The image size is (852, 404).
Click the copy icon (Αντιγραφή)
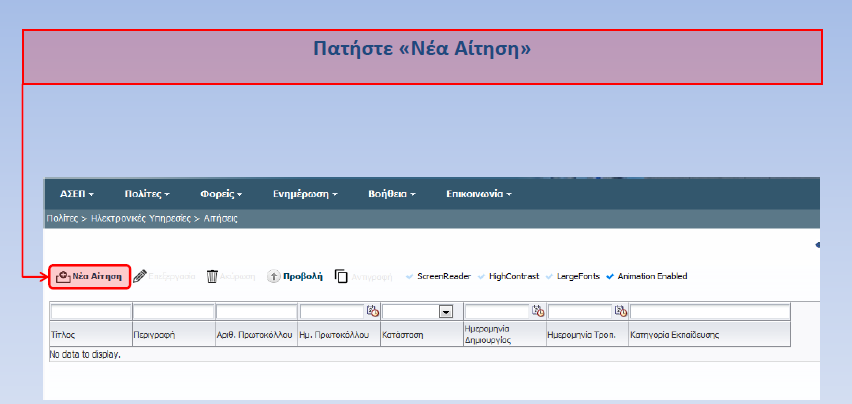pyautogui.click(x=341, y=276)
